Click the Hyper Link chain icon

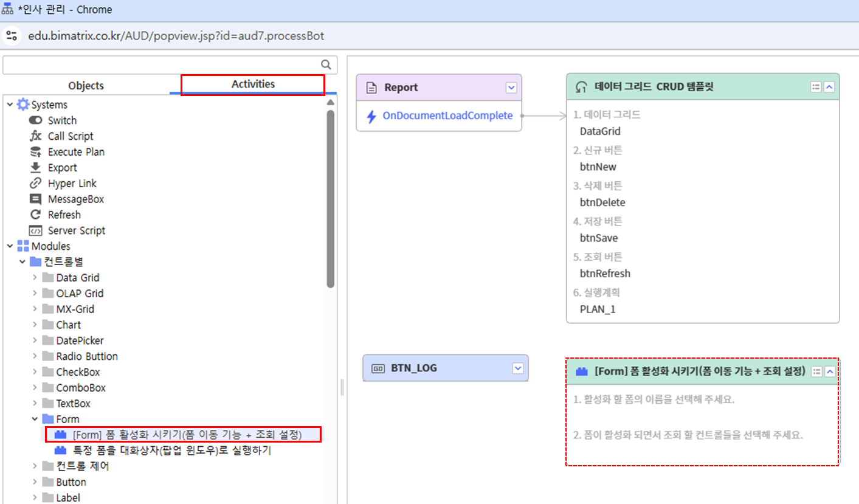[x=35, y=184]
